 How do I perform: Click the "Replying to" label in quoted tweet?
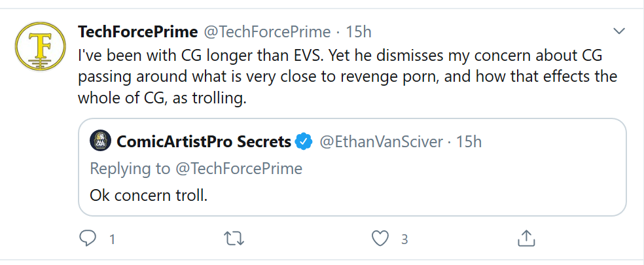(130, 169)
